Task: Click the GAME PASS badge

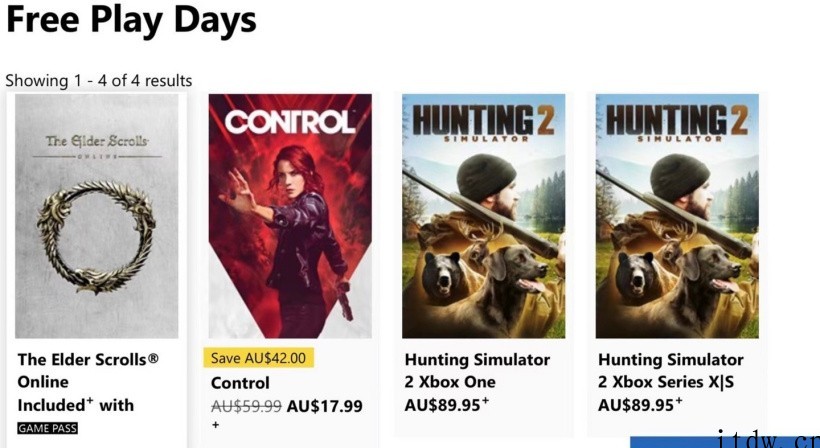Action: point(48,429)
